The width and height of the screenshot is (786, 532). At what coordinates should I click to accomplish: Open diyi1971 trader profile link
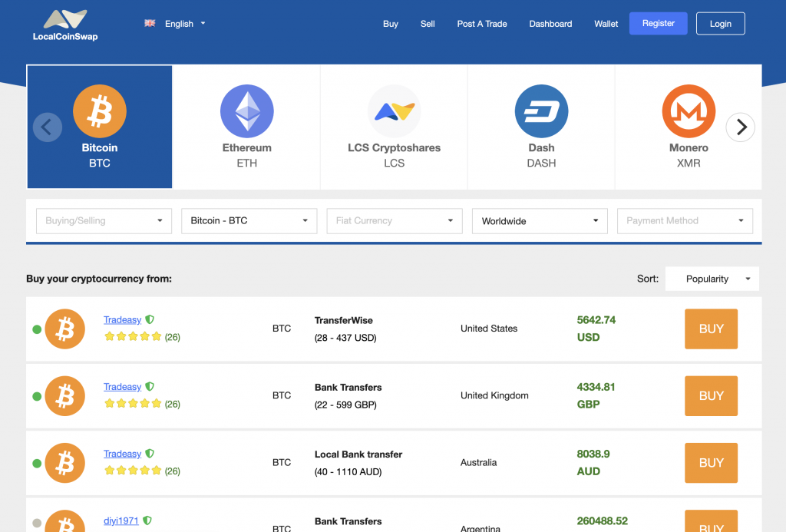pyautogui.click(x=121, y=520)
